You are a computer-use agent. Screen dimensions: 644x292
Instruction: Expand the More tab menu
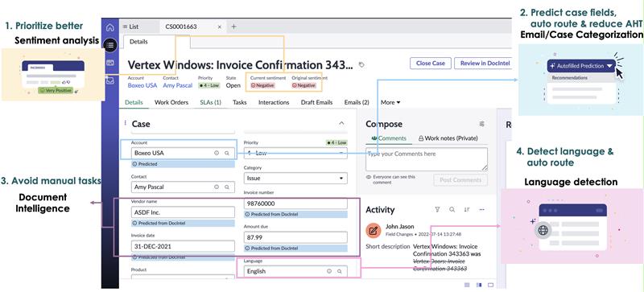(x=390, y=102)
